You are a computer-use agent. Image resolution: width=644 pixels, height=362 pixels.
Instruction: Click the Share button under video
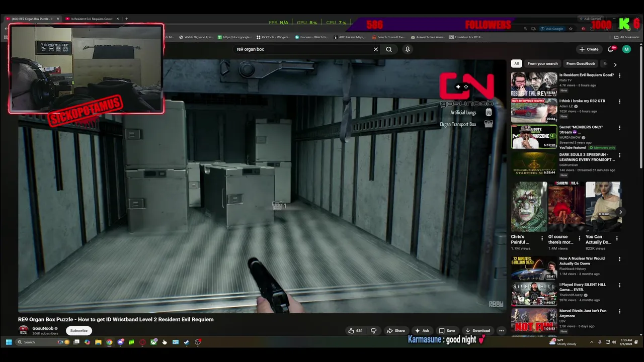pos(395,331)
